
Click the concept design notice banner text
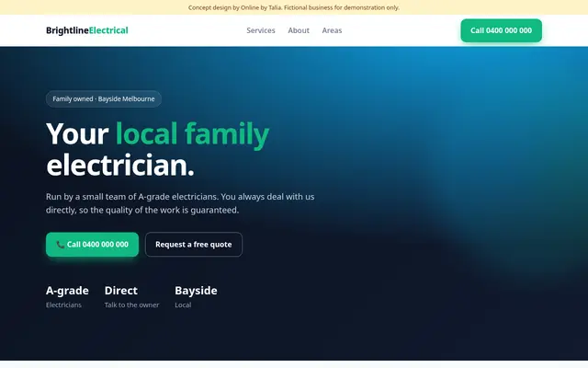294,7
